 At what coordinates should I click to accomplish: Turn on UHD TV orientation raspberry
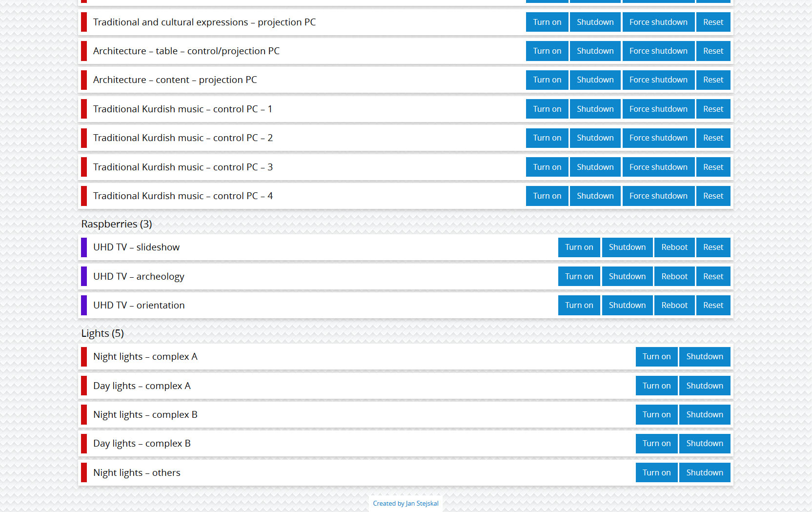(x=579, y=305)
